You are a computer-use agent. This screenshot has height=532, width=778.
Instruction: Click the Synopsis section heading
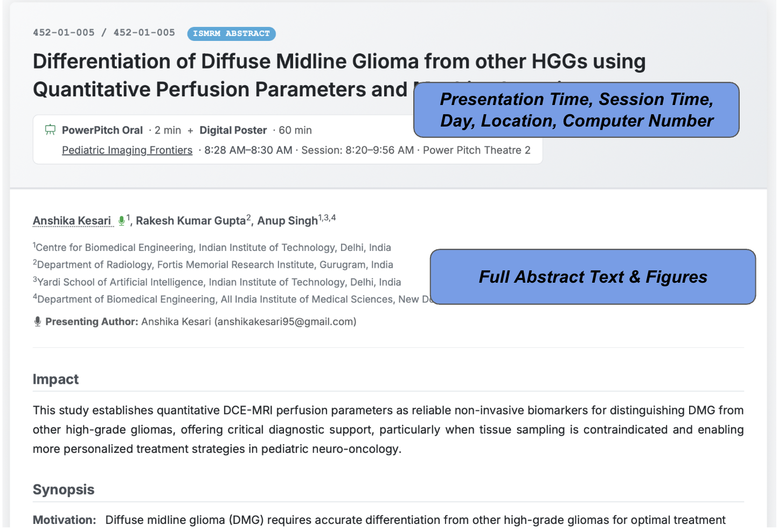pyautogui.click(x=64, y=489)
